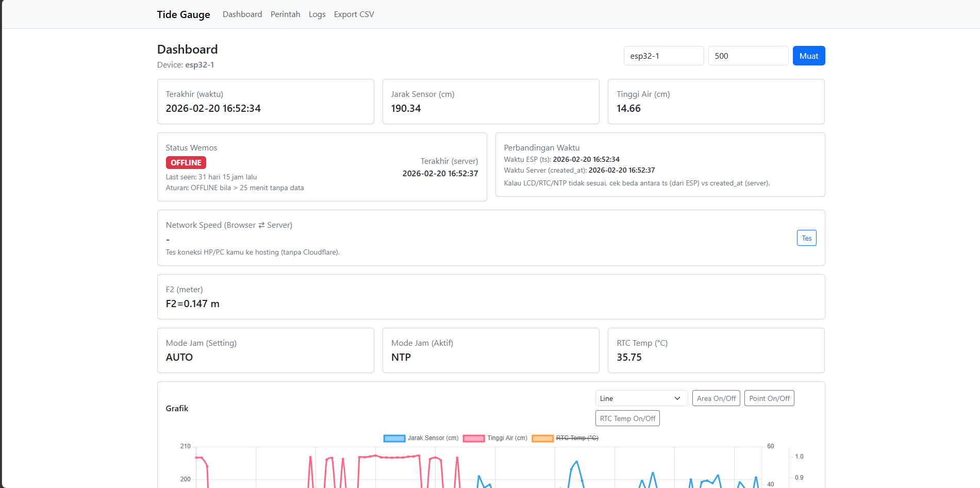
Task: Click the orange RTC Temp legend swatch
Action: coord(542,439)
